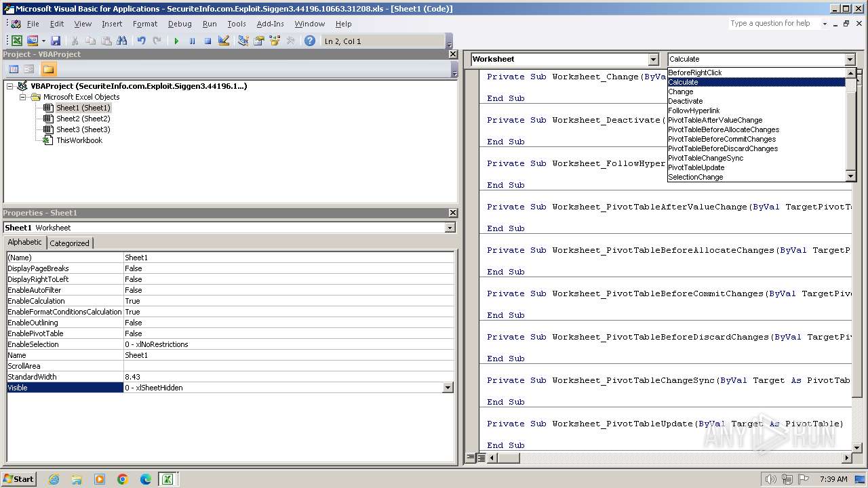Open the Edit menu
Viewport: 868px width, 488px height.
57,24
